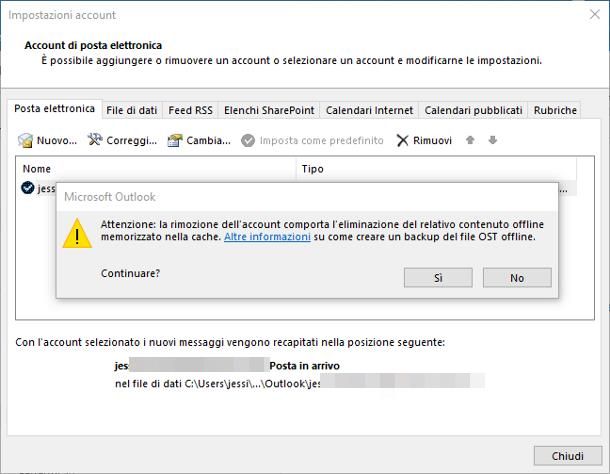The width and height of the screenshot is (610, 474).
Task: Confirm removal with the Sì button
Action: [x=438, y=278]
